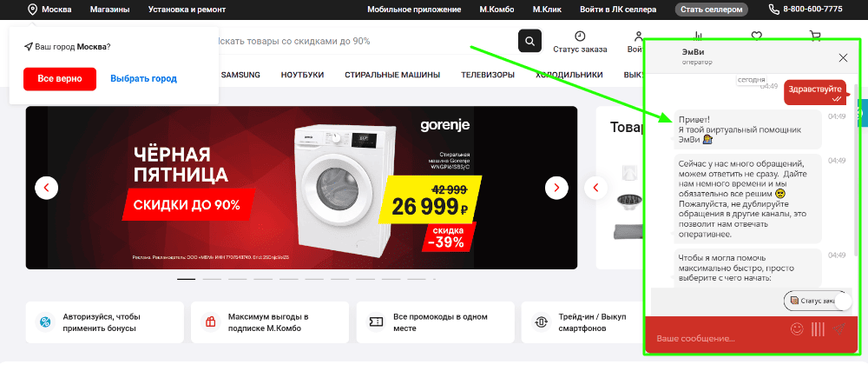Viewport: 868px width, 371px height.
Task: Click the barcode icon in chat input
Action: point(818,329)
